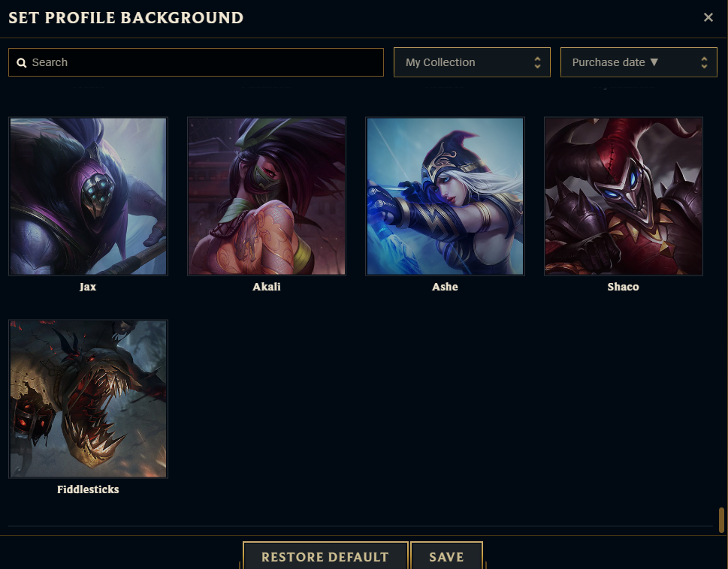Save the selected profile background
The width and height of the screenshot is (728, 569).
pos(446,556)
